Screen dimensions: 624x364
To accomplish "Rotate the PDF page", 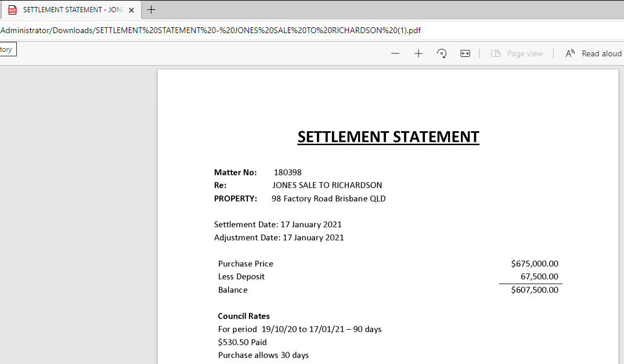I will coord(442,53).
